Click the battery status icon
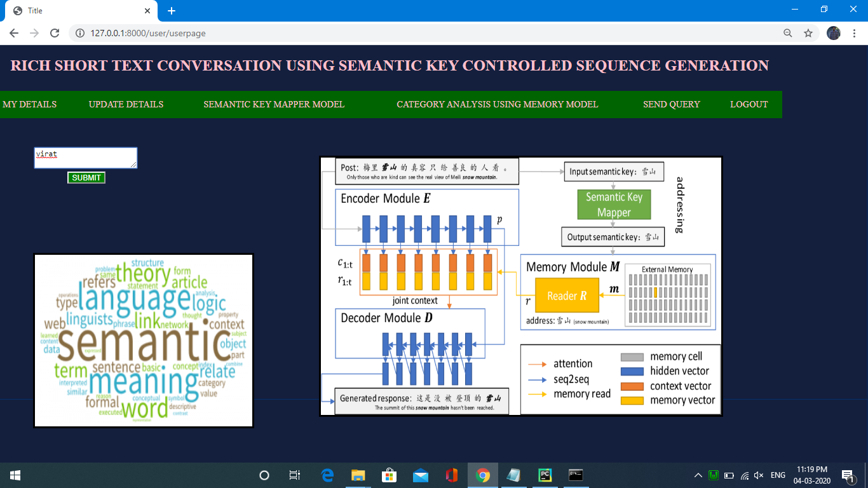The image size is (868, 488). pos(729,475)
